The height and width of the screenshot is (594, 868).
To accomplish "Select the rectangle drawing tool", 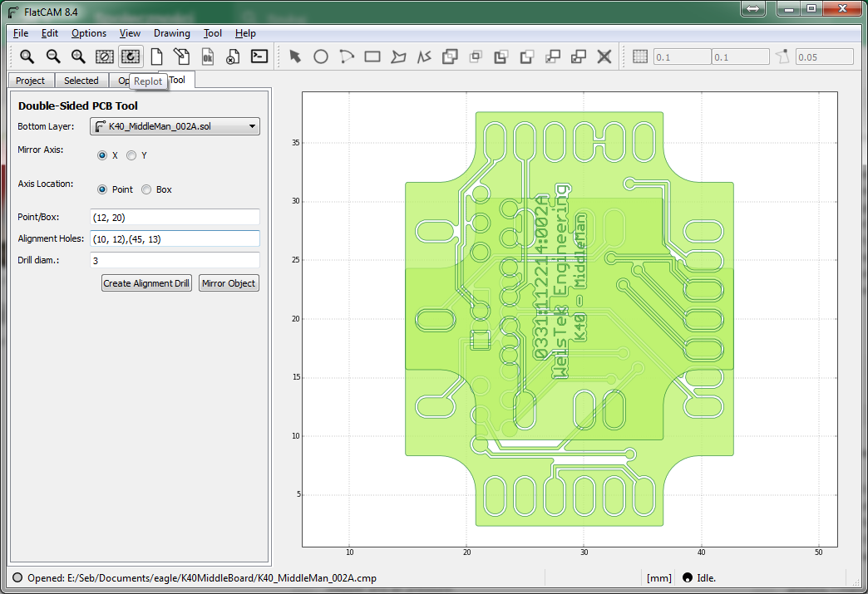I will tap(372, 56).
